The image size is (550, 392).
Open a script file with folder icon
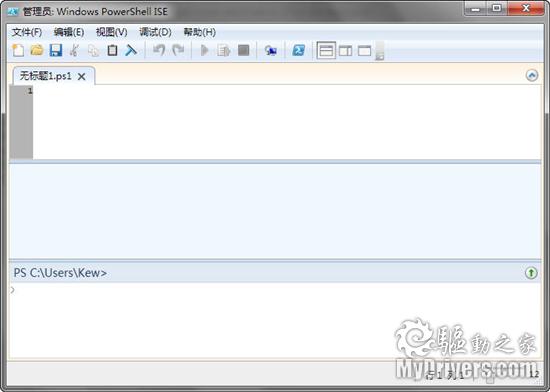tap(37, 50)
